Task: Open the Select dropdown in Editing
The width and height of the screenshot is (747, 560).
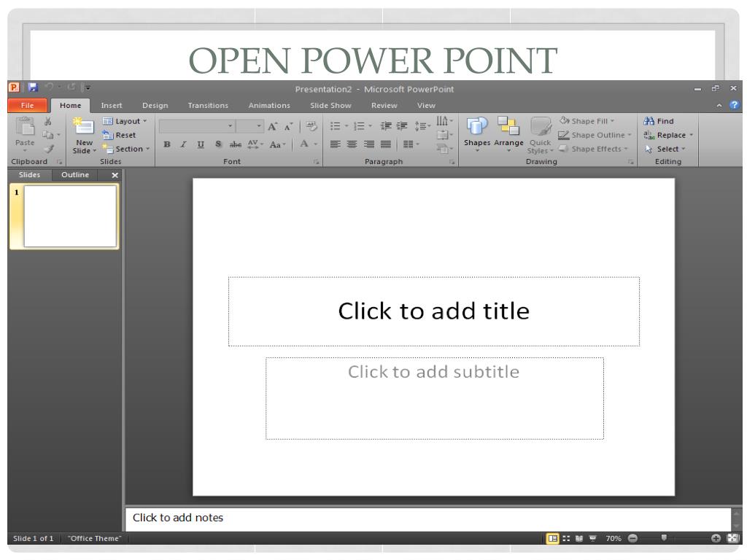Action: coord(665,149)
